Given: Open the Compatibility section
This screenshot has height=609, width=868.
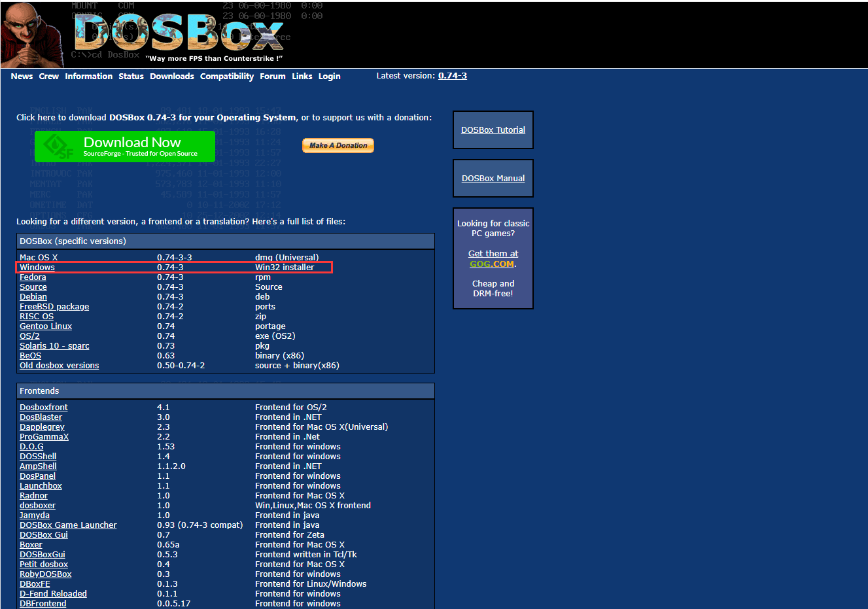Looking at the screenshot, I should point(226,76).
